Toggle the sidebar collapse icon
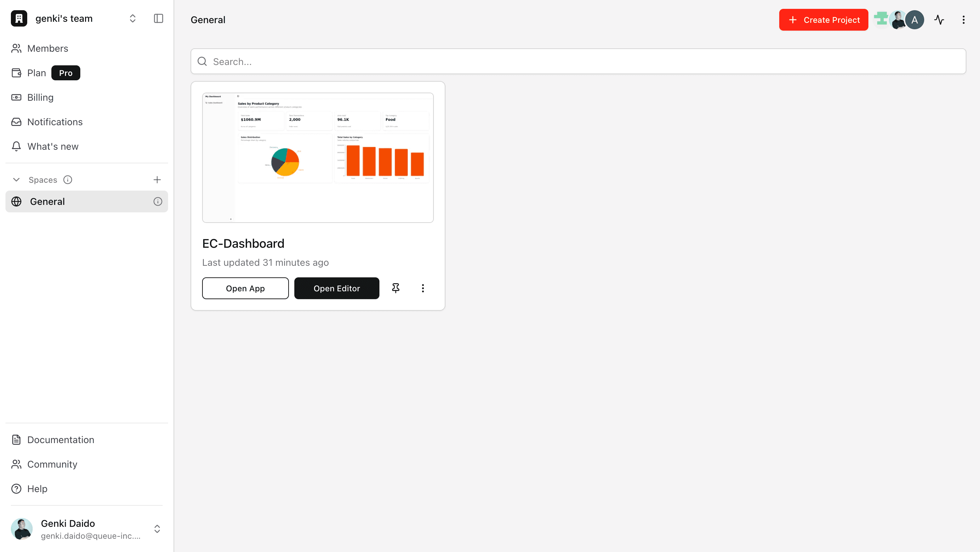This screenshot has height=552, width=980. click(158, 19)
